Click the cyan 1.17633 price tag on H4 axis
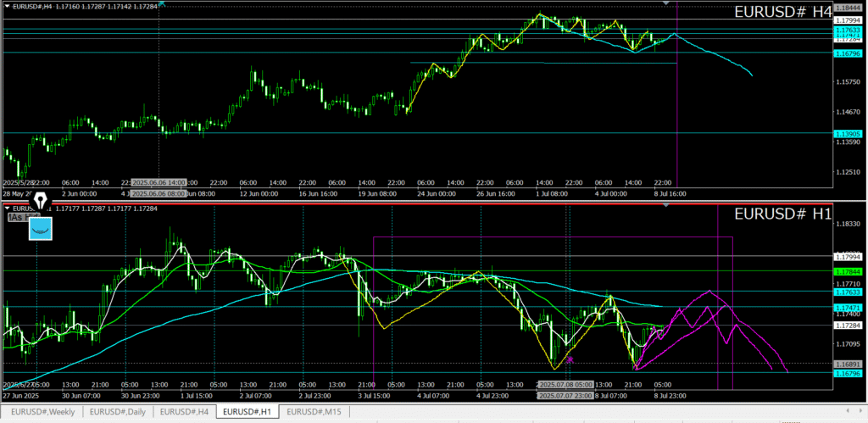This screenshot has height=423, width=868. click(x=848, y=30)
